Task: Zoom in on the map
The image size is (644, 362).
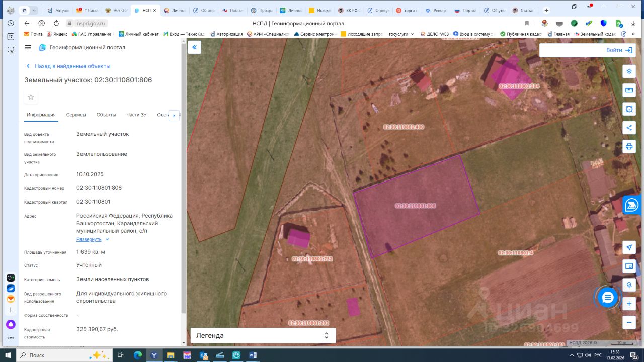Action: (628, 304)
